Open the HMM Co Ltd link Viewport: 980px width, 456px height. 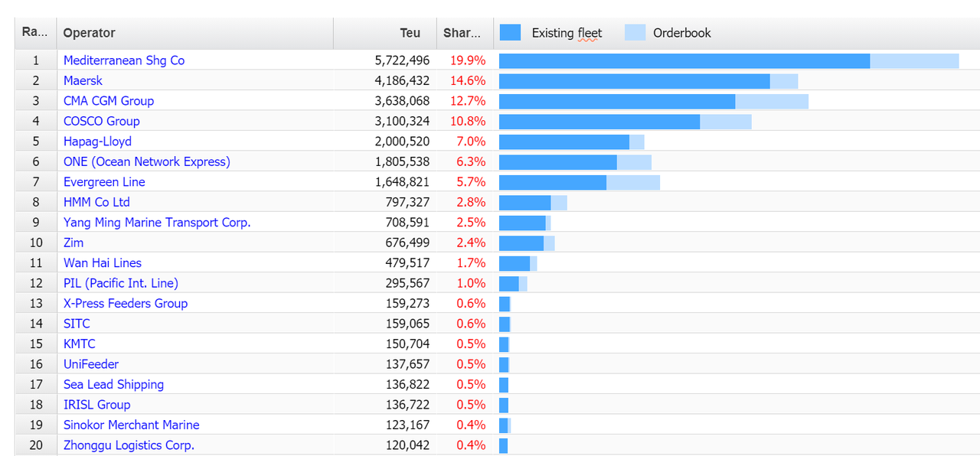click(x=96, y=202)
